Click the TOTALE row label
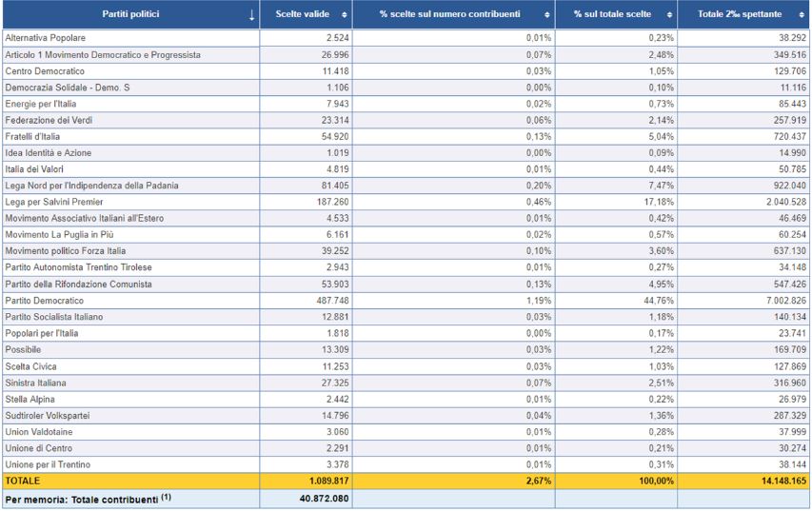 (x=22, y=481)
